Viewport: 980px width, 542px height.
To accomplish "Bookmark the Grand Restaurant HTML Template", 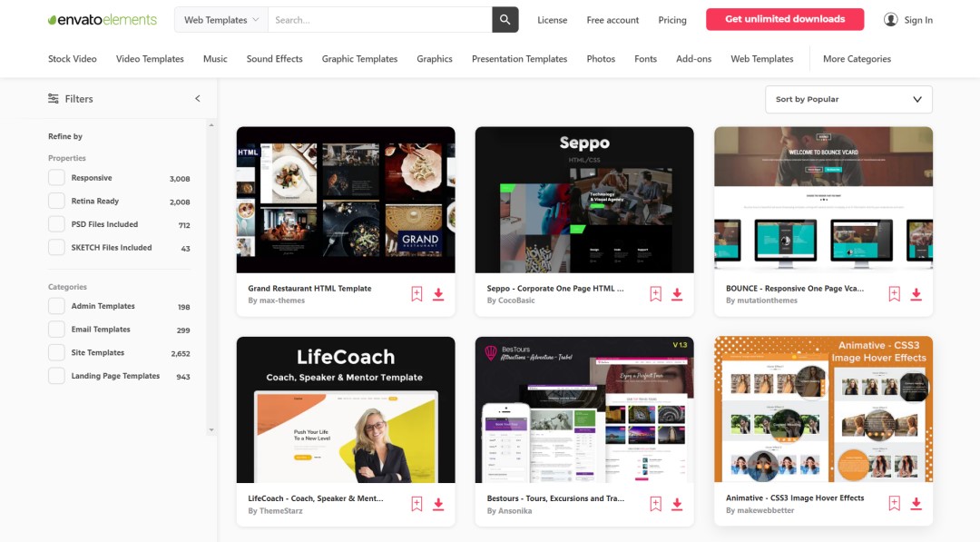I will 416,293.
